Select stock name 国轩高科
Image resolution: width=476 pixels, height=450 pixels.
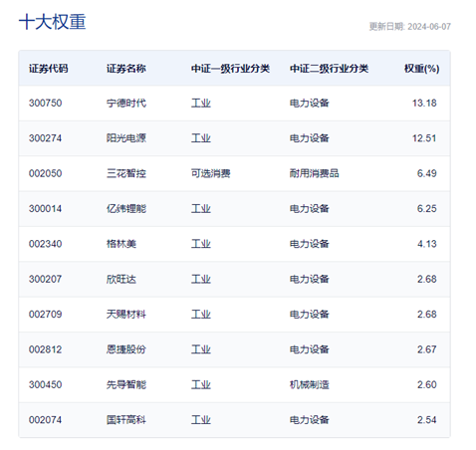(126, 420)
